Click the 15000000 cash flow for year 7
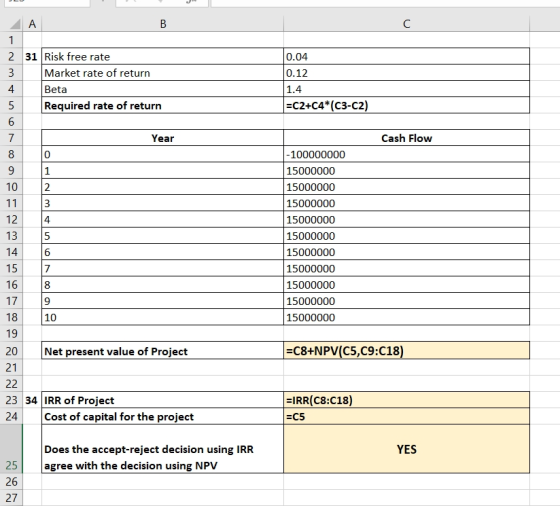The height and width of the screenshot is (506, 560). point(406,268)
